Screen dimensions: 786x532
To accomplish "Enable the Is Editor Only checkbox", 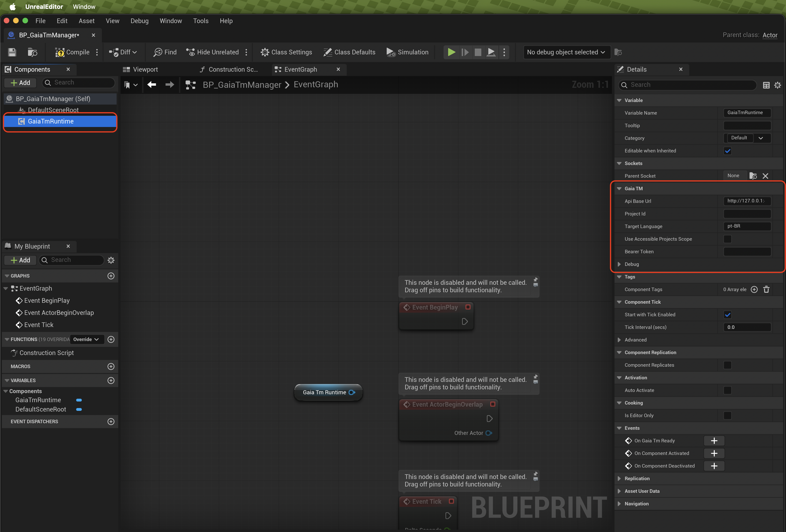I will coord(728,415).
